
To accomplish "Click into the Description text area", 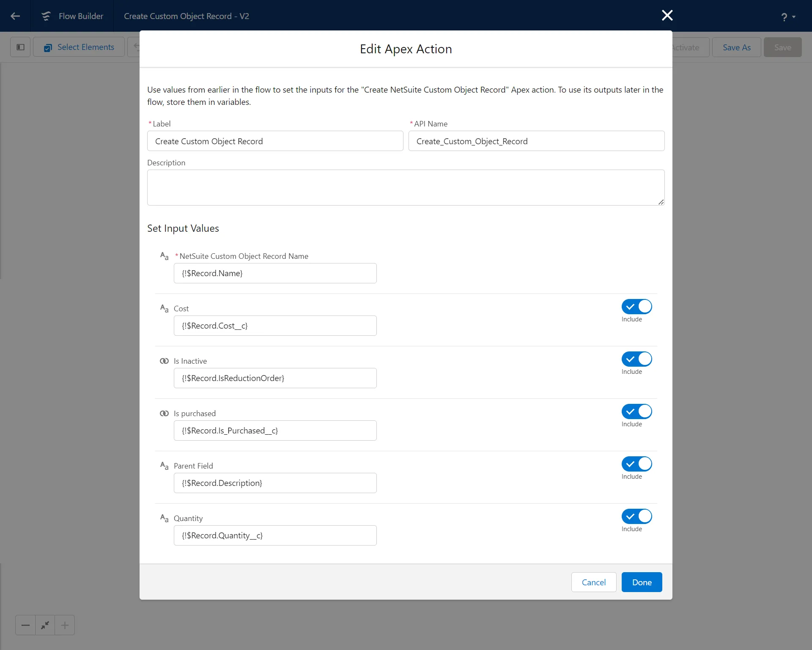I will pos(406,187).
